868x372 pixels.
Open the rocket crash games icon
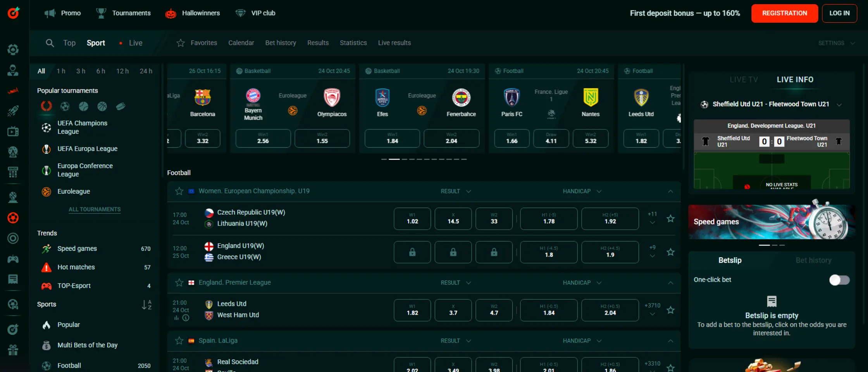[x=13, y=111]
